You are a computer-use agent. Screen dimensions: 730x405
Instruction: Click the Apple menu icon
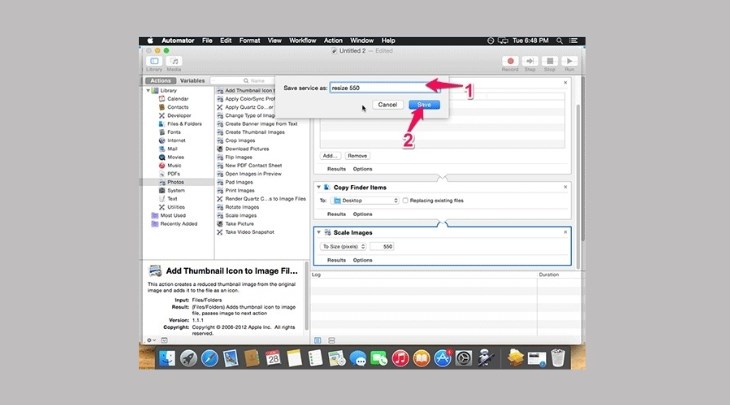click(150, 40)
